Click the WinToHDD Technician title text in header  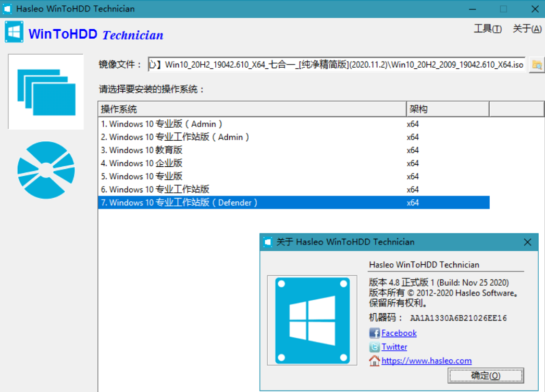pyautogui.click(x=96, y=34)
